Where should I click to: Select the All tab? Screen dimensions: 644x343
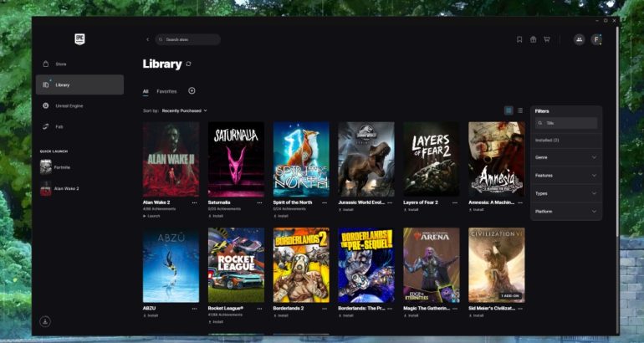click(x=146, y=91)
